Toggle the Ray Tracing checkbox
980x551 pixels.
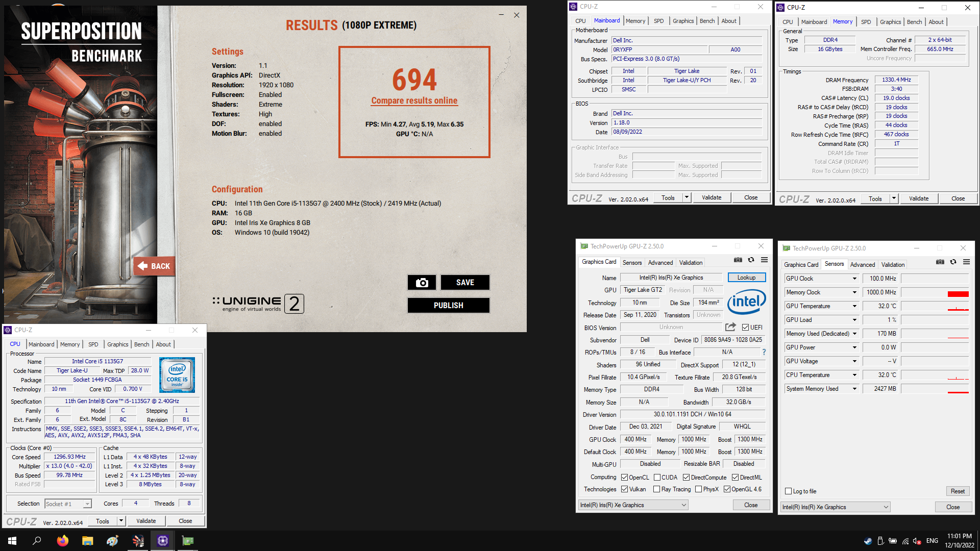657,489
